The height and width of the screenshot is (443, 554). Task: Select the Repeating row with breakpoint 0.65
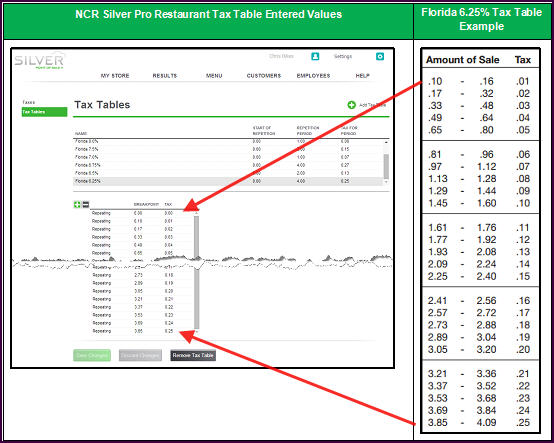(141, 253)
